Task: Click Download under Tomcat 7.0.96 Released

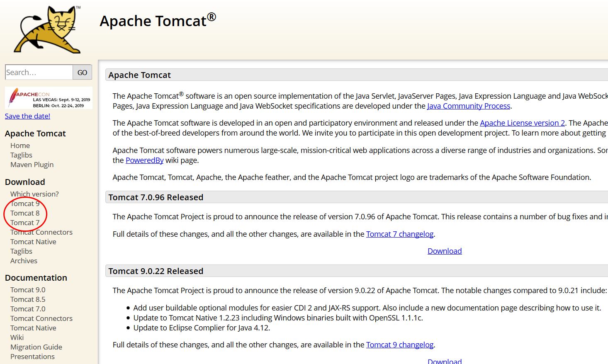Action: coord(445,251)
